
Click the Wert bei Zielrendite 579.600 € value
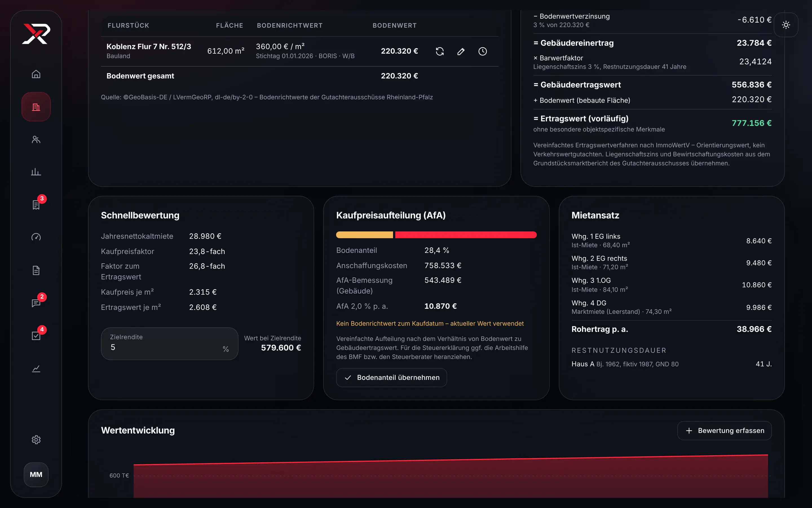pos(281,348)
